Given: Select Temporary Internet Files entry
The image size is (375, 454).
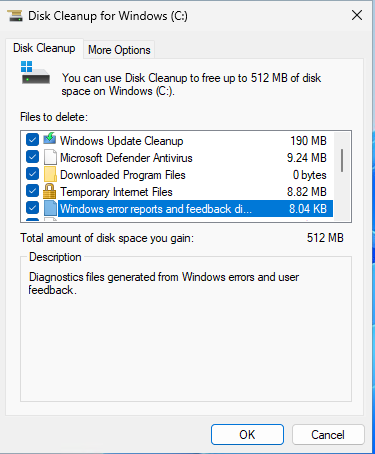Looking at the screenshot, I should [179, 192].
